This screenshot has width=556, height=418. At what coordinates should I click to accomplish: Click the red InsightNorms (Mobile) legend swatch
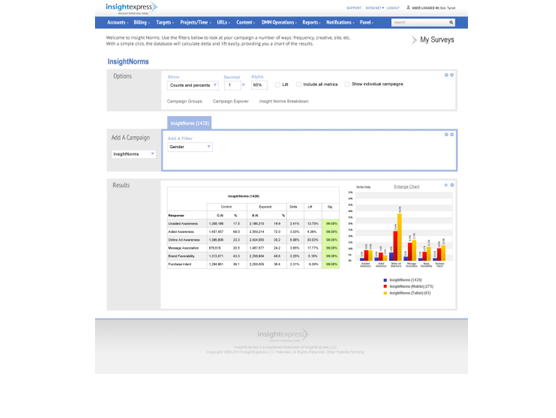(385, 286)
